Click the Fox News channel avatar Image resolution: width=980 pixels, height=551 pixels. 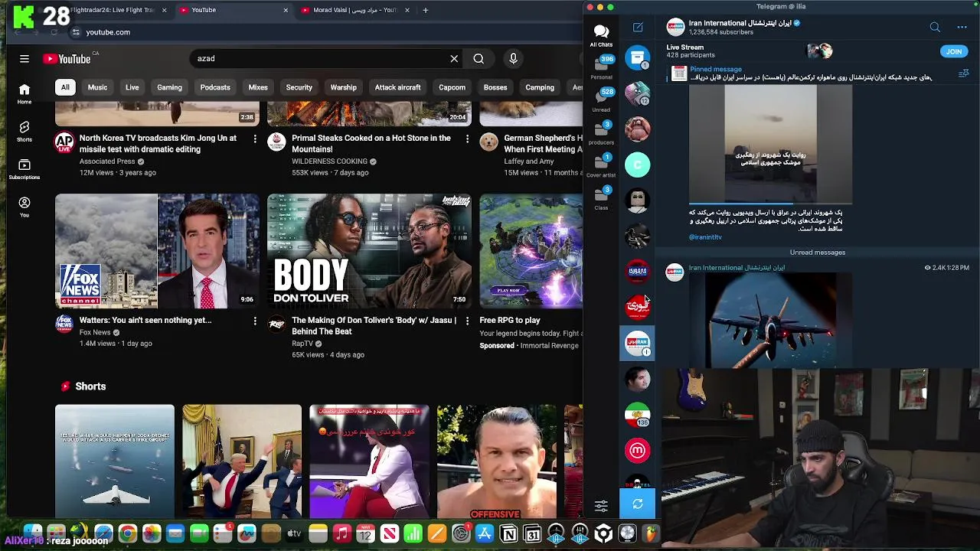click(x=64, y=324)
